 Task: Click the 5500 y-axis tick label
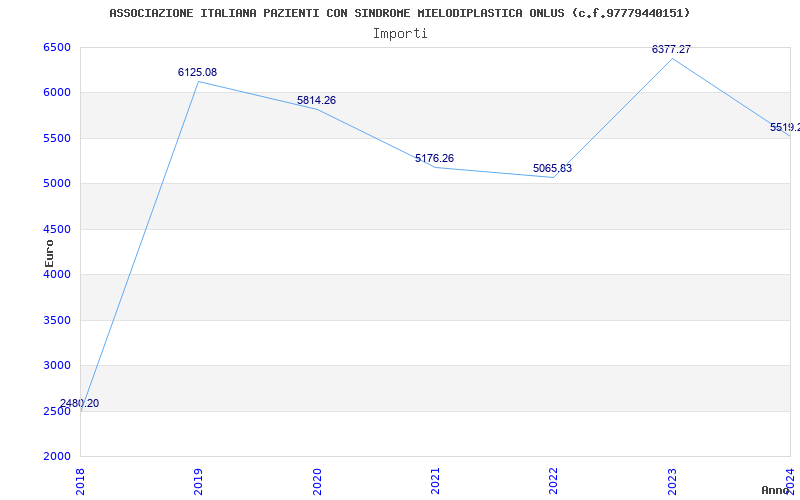pyautogui.click(x=57, y=139)
